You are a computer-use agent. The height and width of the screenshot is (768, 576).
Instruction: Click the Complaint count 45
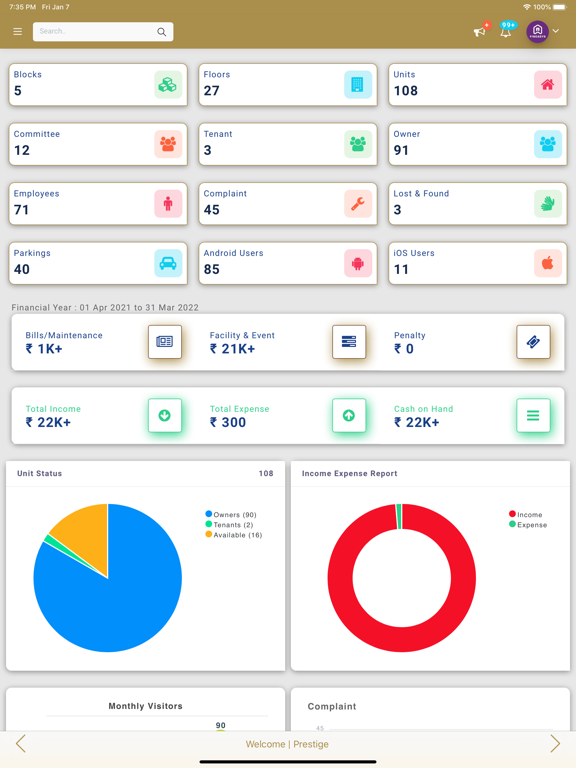click(x=212, y=210)
